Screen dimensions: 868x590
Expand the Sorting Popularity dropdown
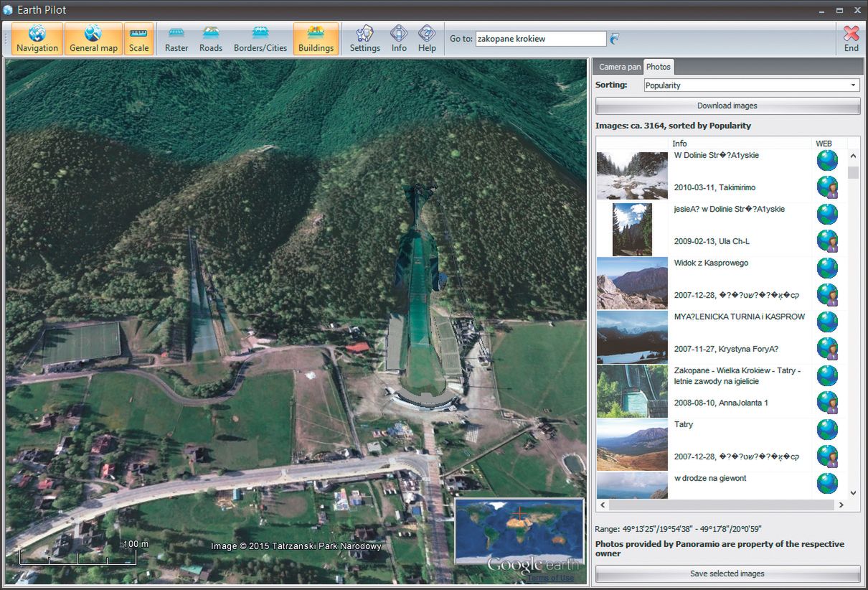[854, 85]
